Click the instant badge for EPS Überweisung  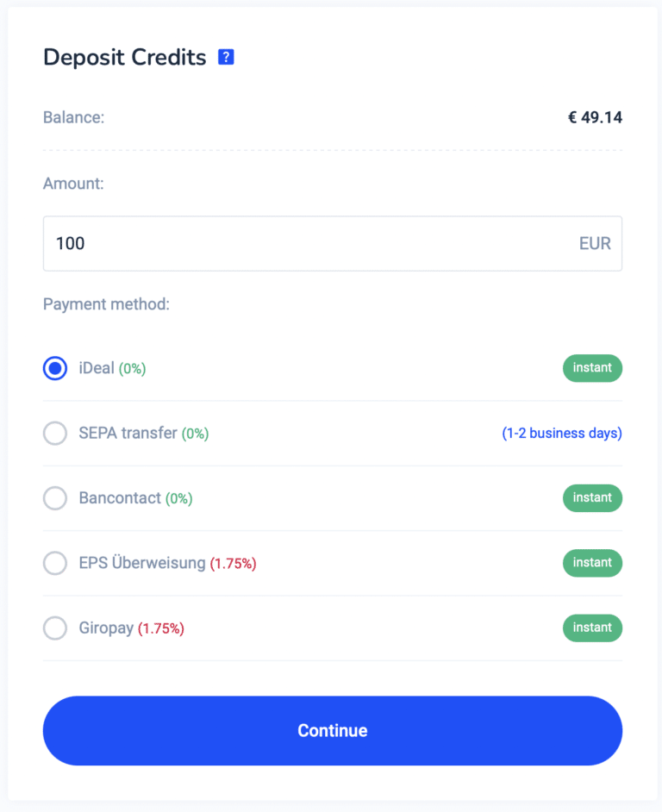592,563
